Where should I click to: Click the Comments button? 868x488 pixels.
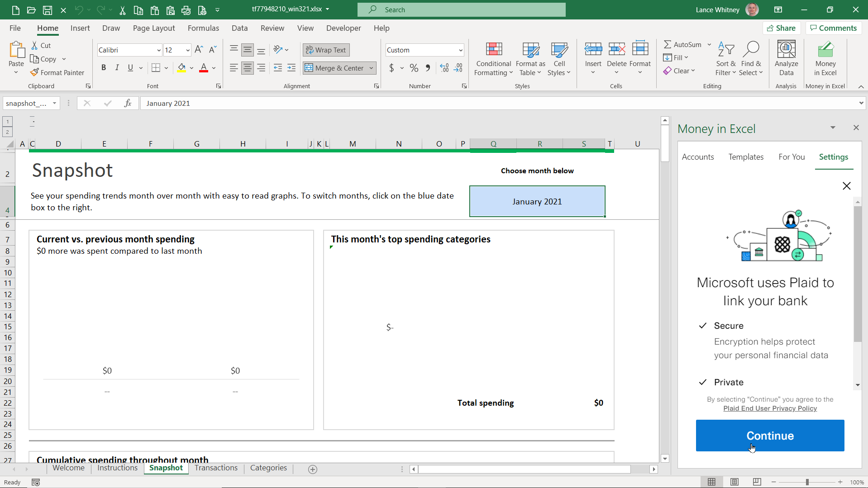click(834, 28)
